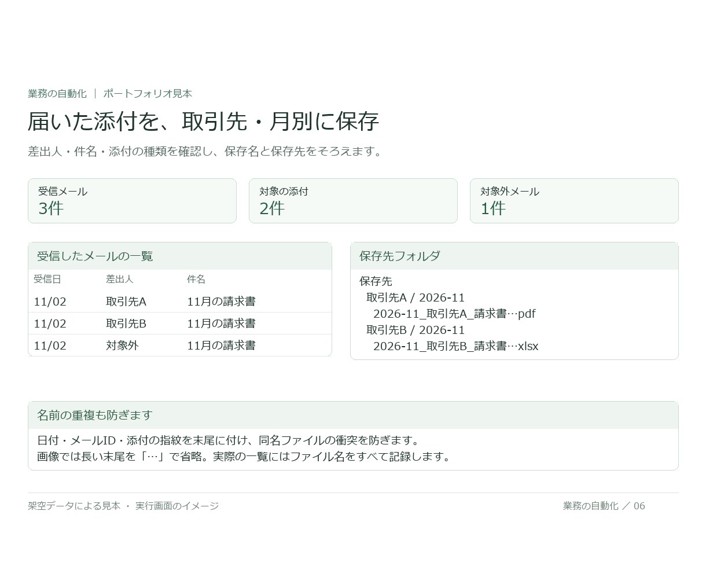This screenshot has width=706, height=588.
Task: Click the 業務の自動化 breadcrumb text at top
Action: [x=57, y=94]
